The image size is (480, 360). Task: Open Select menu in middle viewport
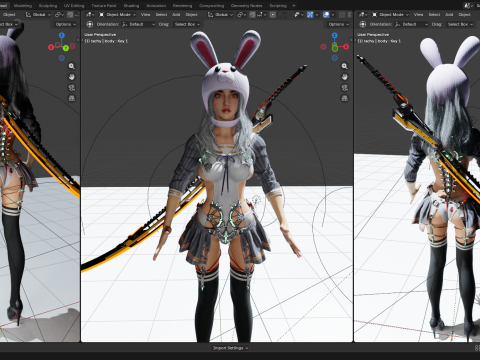click(161, 15)
